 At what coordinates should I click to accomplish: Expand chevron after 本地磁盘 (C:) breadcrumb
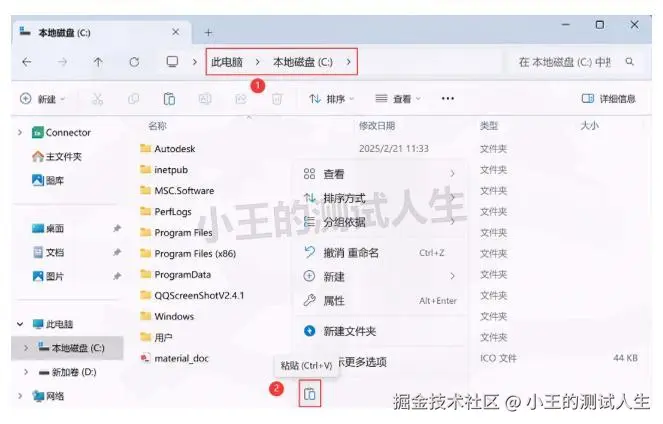pyautogui.click(x=348, y=62)
